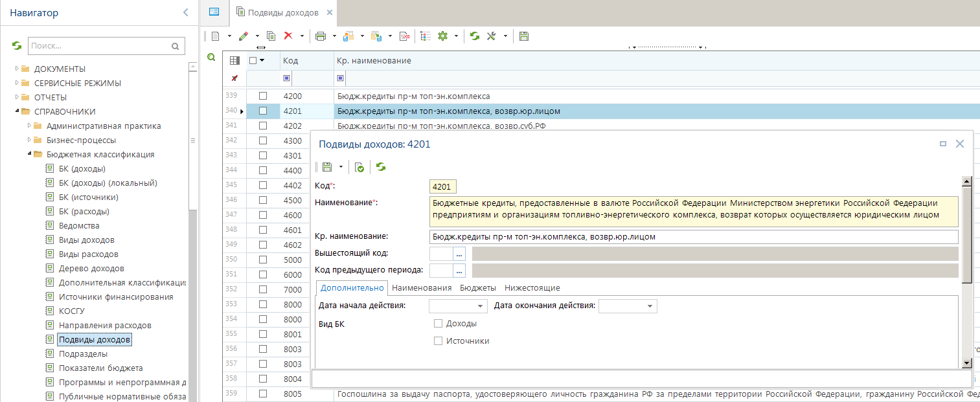Expand the ДОКУМЕНТЫ folder in navigator
This screenshot has width=980, height=402.
(x=16, y=69)
